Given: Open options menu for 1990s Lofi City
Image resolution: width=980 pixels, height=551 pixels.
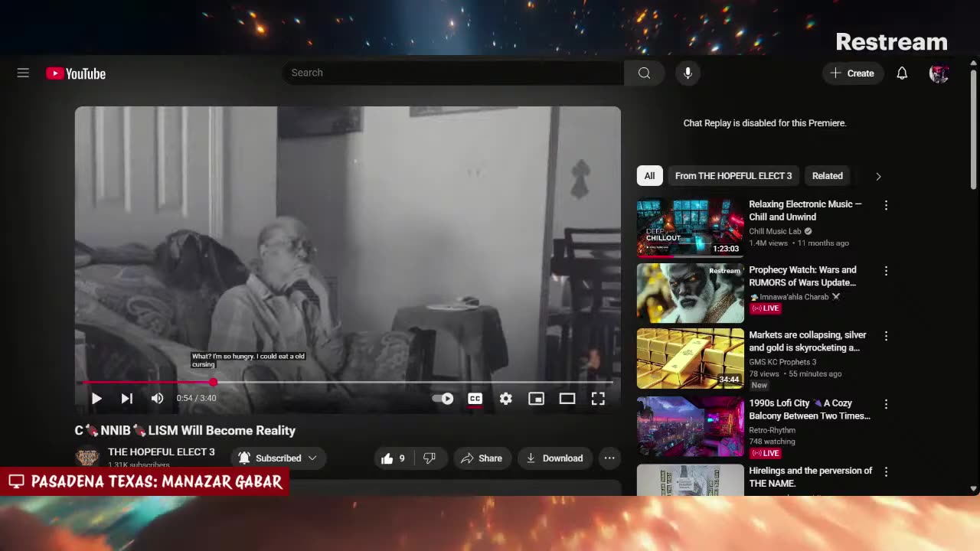Looking at the screenshot, I should [x=886, y=404].
